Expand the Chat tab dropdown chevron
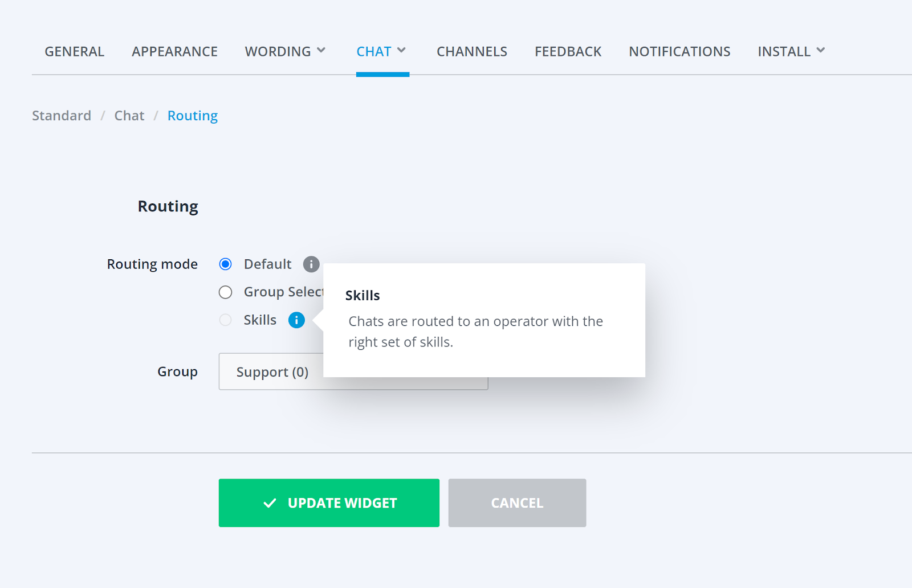The height and width of the screenshot is (588, 912). (x=401, y=51)
